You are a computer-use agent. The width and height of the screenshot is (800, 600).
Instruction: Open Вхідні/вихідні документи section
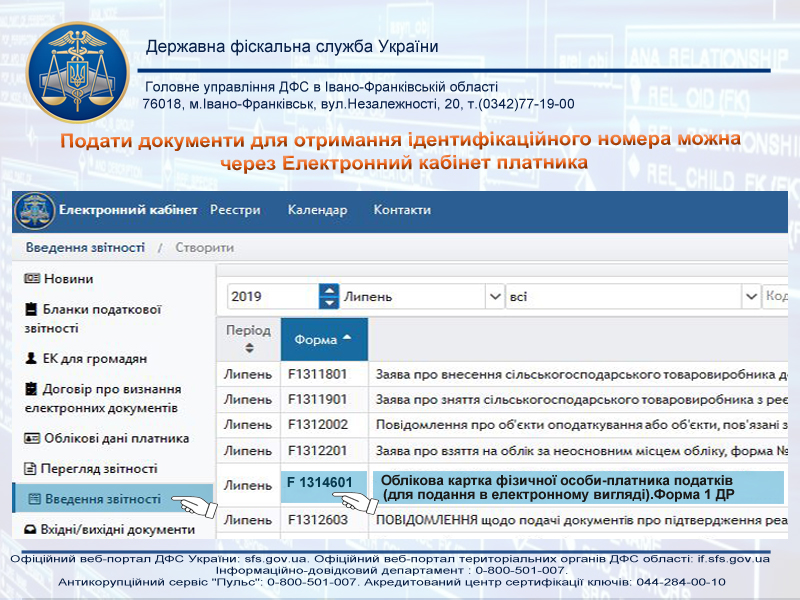[118, 530]
